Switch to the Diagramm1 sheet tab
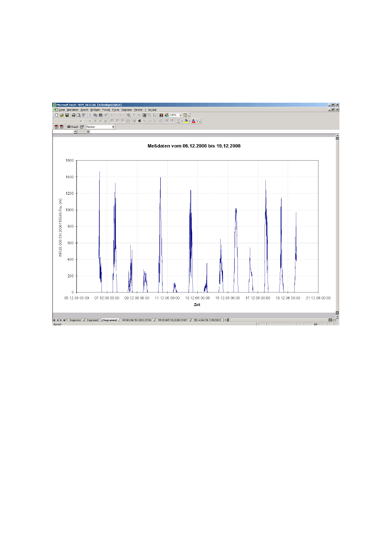Image resolution: width=392 pixels, height=555 pixels. [75, 320]
